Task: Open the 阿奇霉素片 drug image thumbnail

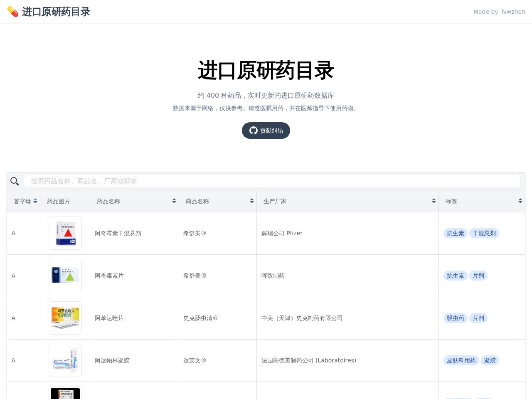Action: [65, 276]
